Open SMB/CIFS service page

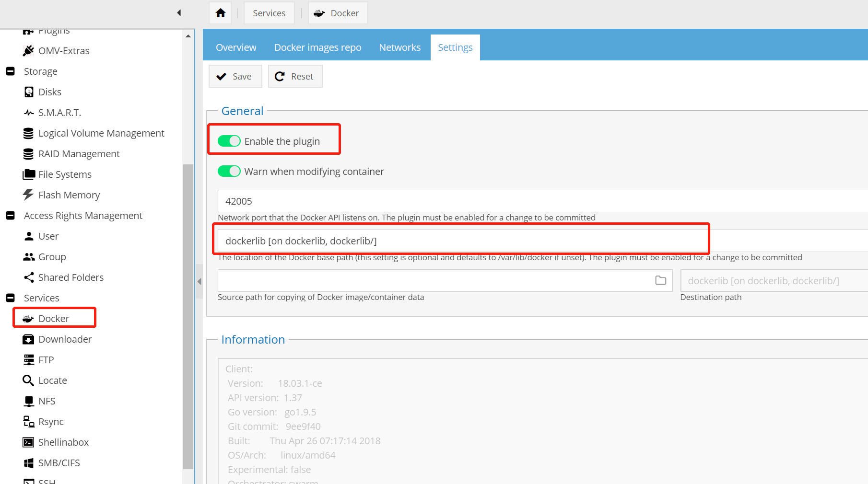coord(59,463)
